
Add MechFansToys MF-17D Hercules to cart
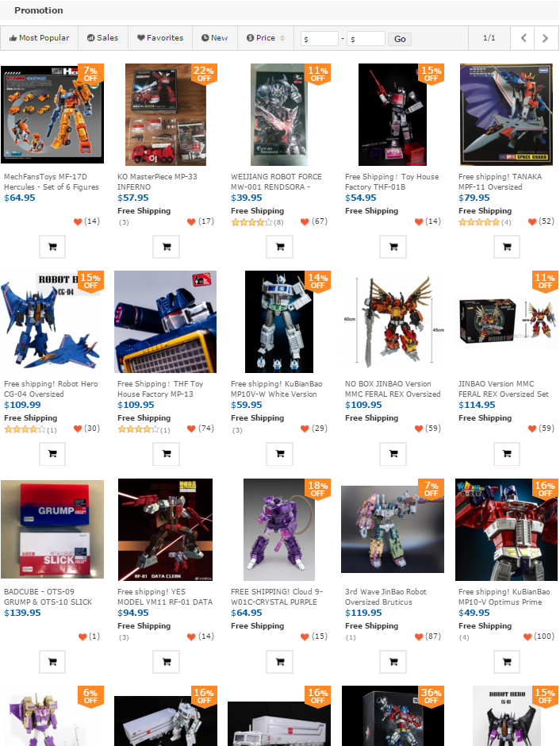tap(52, 247)
